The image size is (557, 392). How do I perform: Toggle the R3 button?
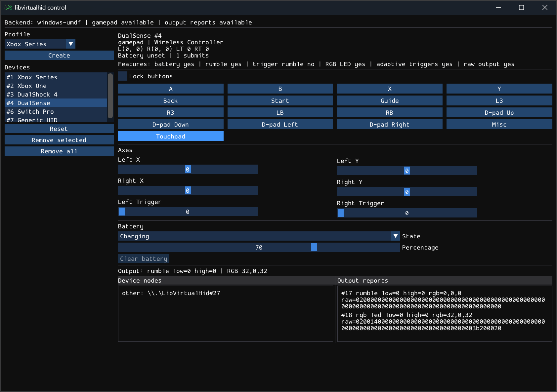click(171, 112)
